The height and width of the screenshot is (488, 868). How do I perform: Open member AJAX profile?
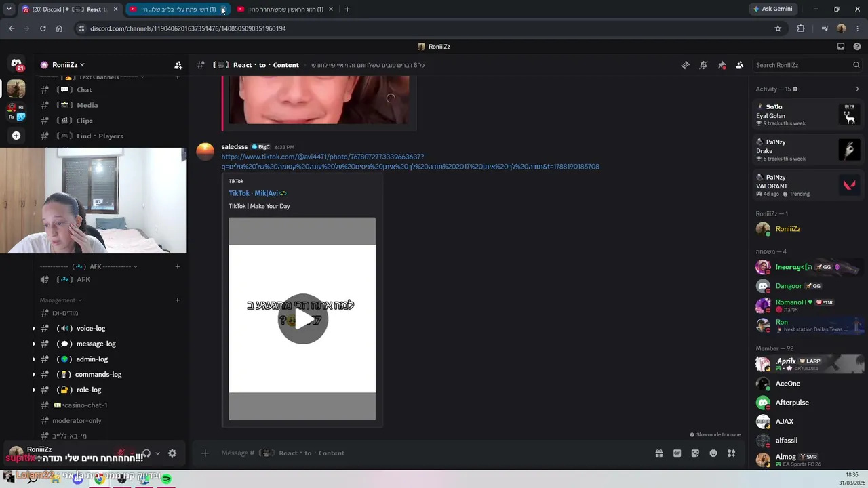808,422
